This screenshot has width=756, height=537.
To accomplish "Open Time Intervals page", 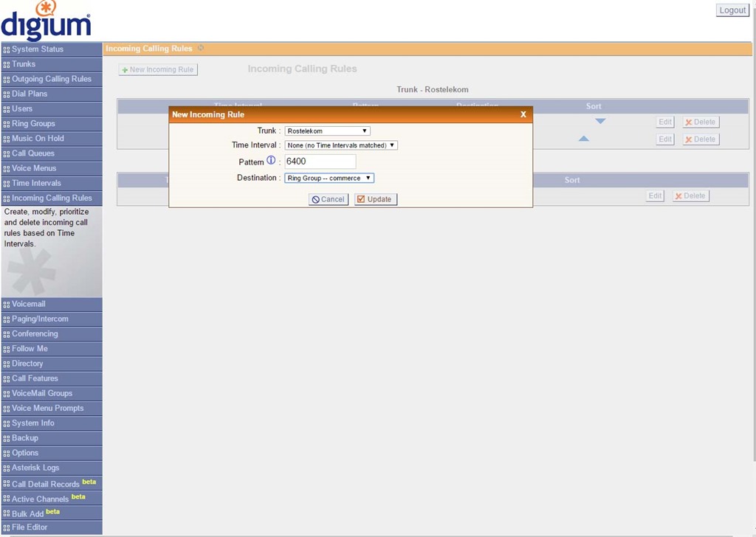I will (x=52, y=184).
